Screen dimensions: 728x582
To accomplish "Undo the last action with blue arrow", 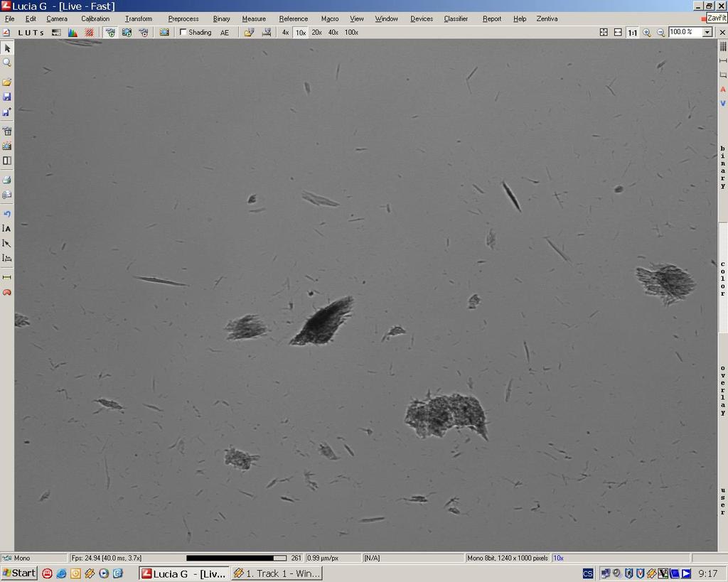I will (x=7, y=214).
